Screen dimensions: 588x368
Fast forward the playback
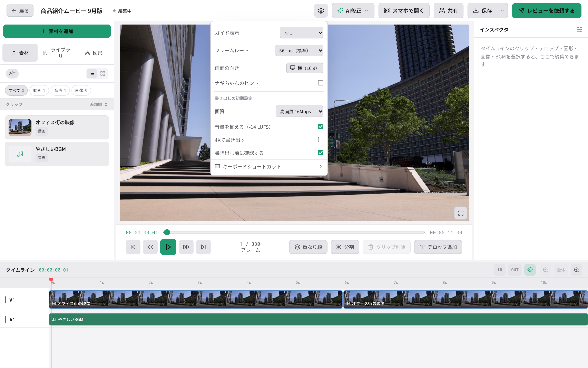click(x=186, y=247)
